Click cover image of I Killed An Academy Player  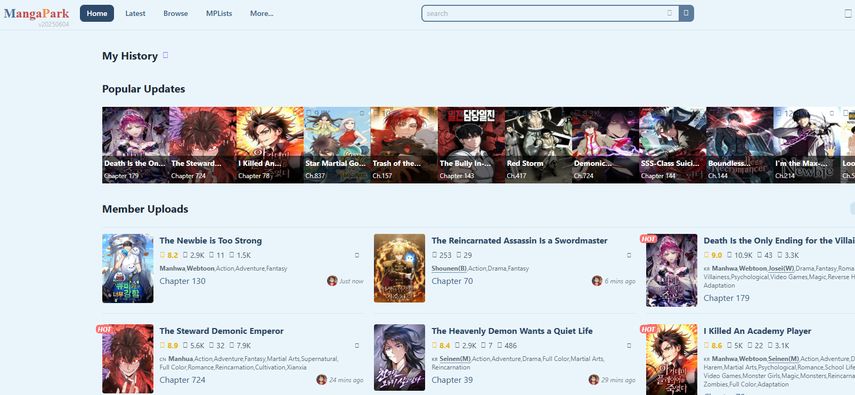[671, 360]
